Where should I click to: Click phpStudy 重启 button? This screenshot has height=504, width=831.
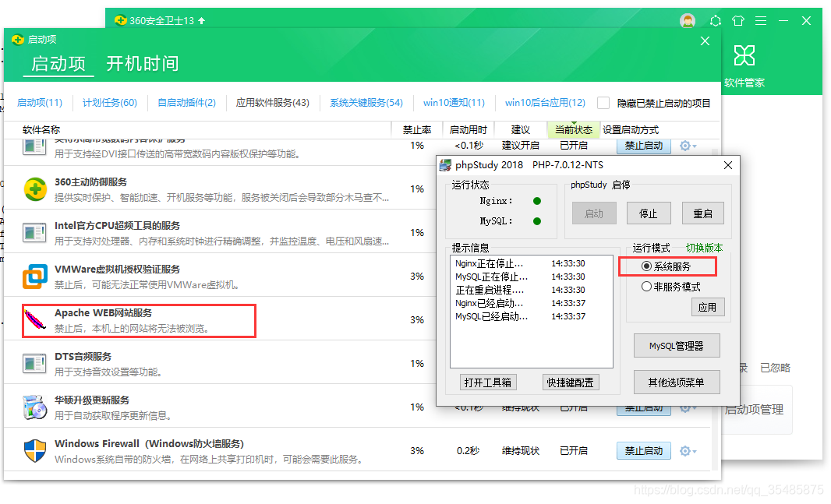click(702, 213)
